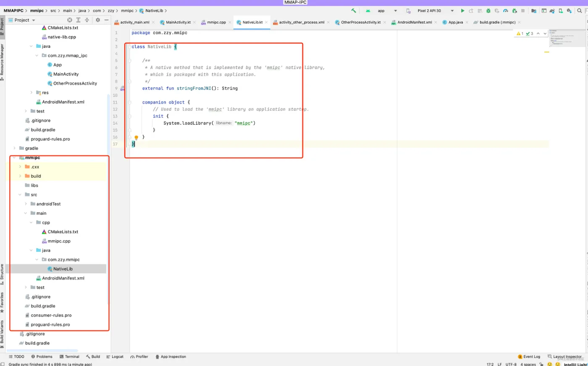This screenshot has width=588, height=366.
Task: Open the Layout Inspector
Action: 564,357
